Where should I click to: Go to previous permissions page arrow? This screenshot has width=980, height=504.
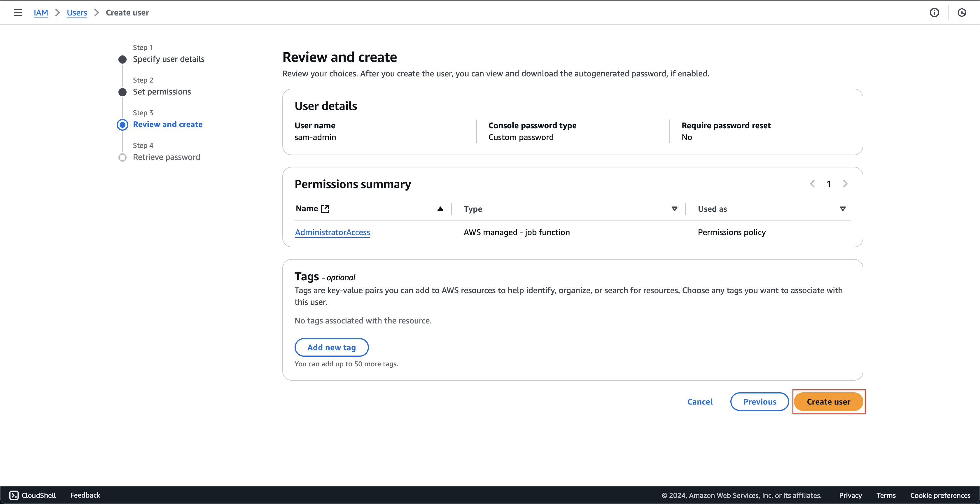[x=812, y=184]
